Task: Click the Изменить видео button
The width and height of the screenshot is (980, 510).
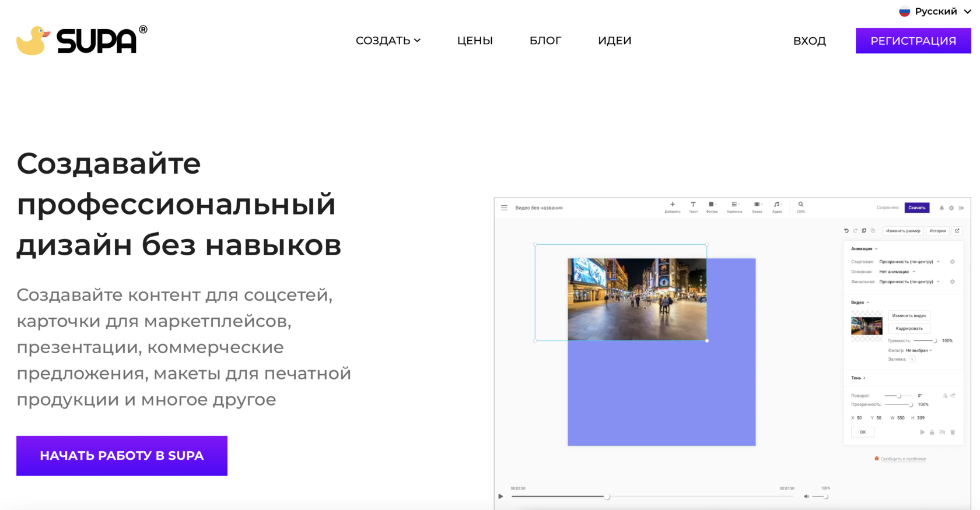Action: tap(909, 315)
